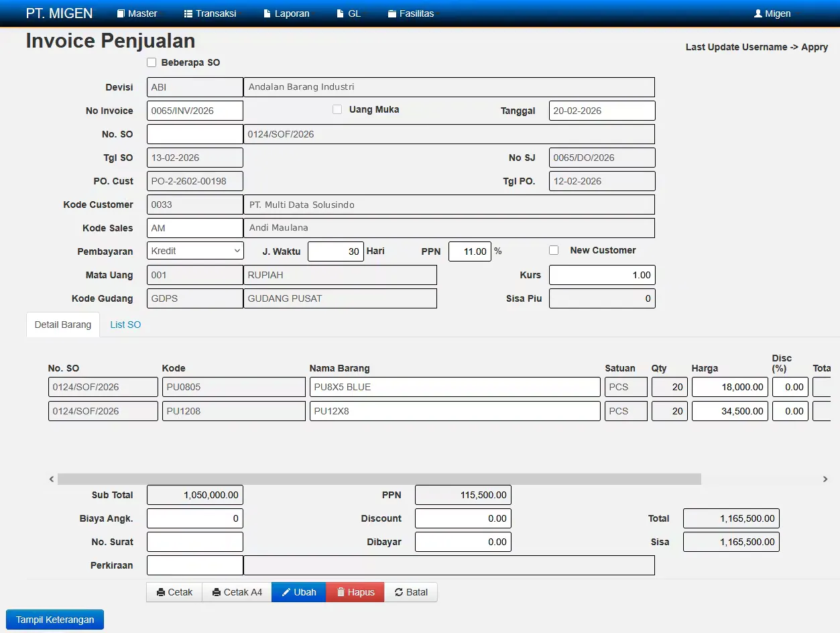Click the Master menu book icon
The image size is (840, 633).
click(121, 13)
